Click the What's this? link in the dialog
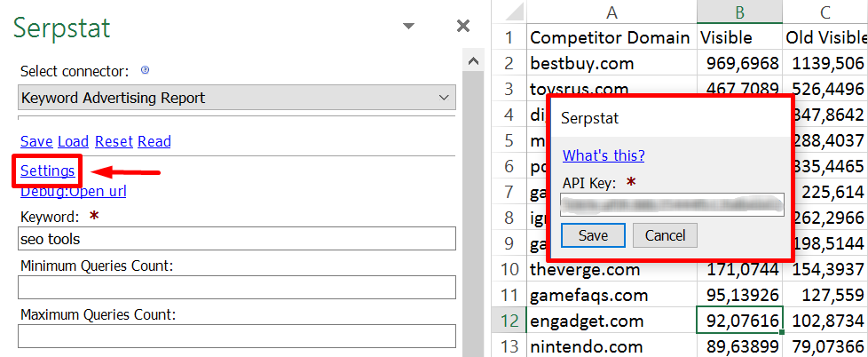The image size is (868, 357). click(604, 155)
